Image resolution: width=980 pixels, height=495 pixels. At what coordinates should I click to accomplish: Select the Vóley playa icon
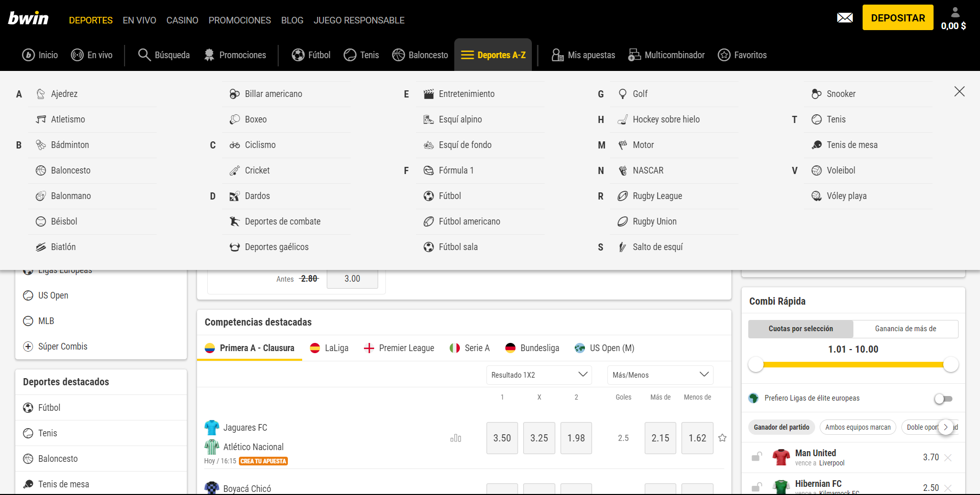(x=817, y=196)
